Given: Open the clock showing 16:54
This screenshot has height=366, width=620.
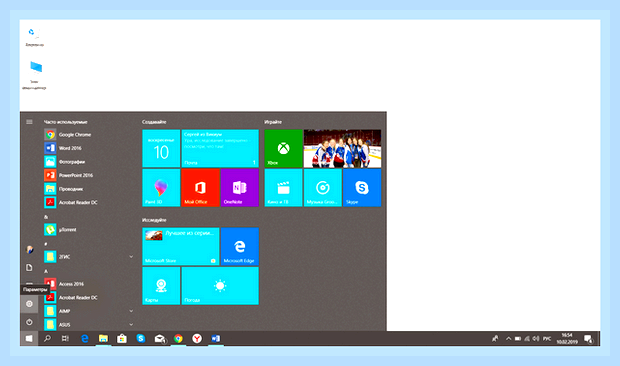Looking at the screenshot, I should pos(567,339).
